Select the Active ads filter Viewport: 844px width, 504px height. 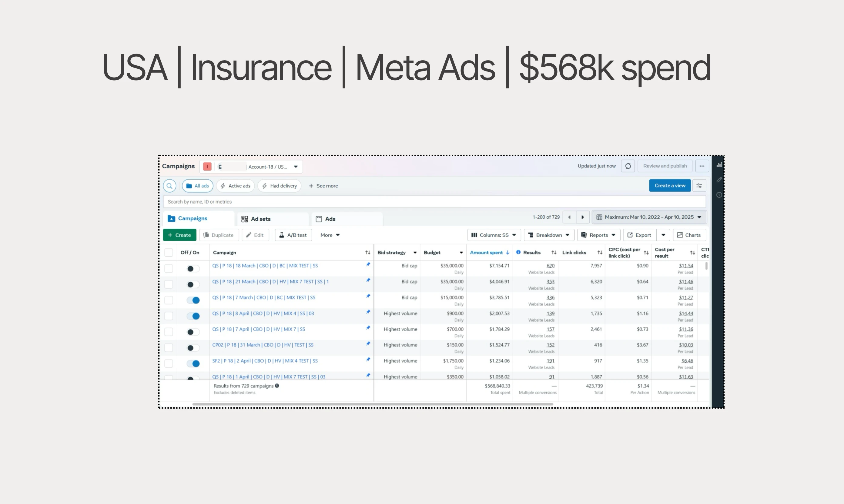[235, 186]
